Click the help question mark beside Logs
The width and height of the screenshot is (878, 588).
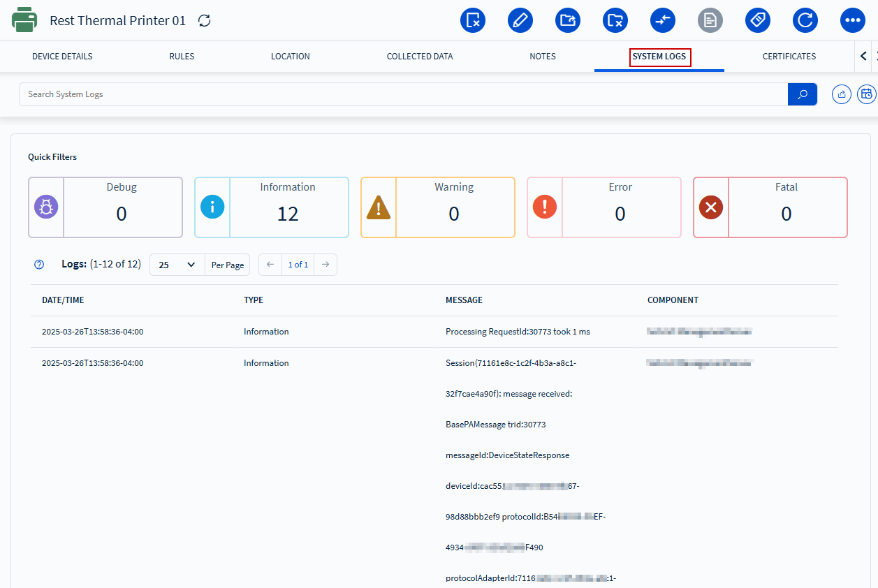[39, 265]
